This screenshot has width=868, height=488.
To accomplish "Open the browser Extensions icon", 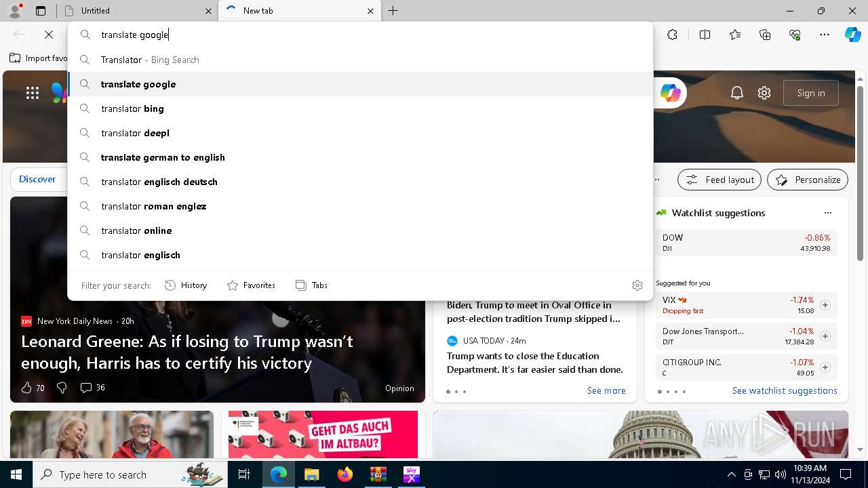I will pos(672,35).
